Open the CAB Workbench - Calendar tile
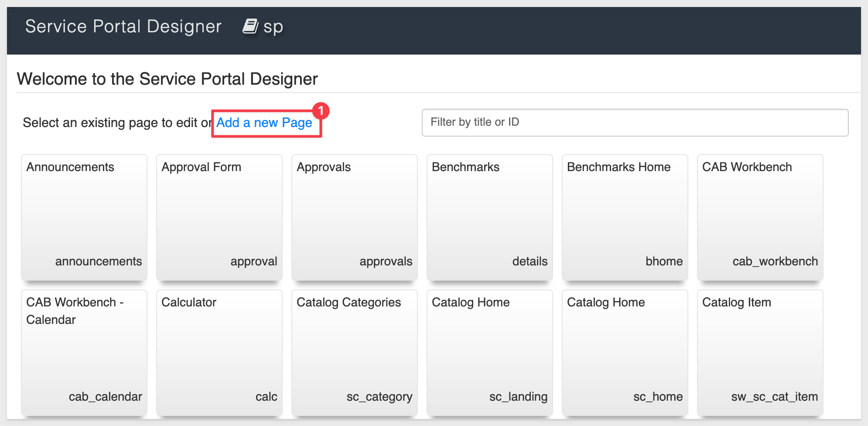Image resolution: width=868 pixels, height=426 pixels. click(84, 353)
